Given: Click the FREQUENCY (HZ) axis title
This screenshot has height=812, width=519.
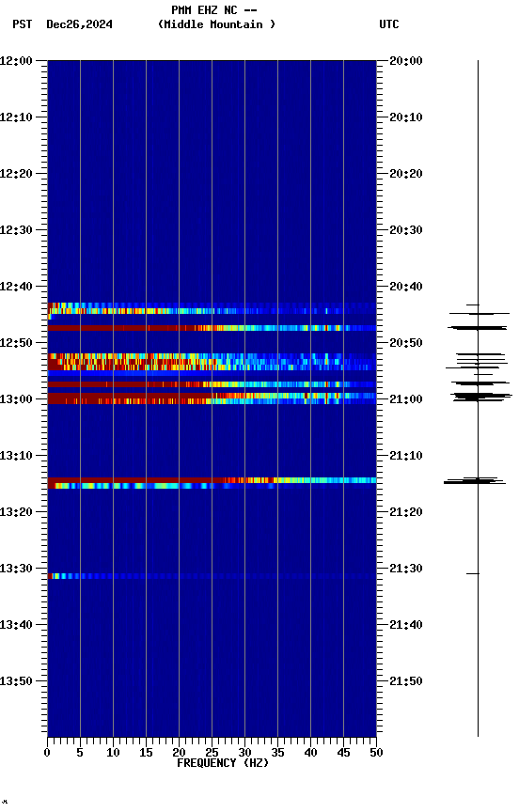Looking at the screenshot, I should click(x=223, y=763).
